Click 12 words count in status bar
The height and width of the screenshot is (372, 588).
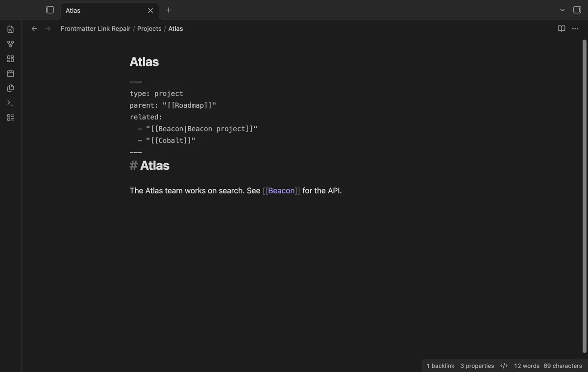(527, 366)
